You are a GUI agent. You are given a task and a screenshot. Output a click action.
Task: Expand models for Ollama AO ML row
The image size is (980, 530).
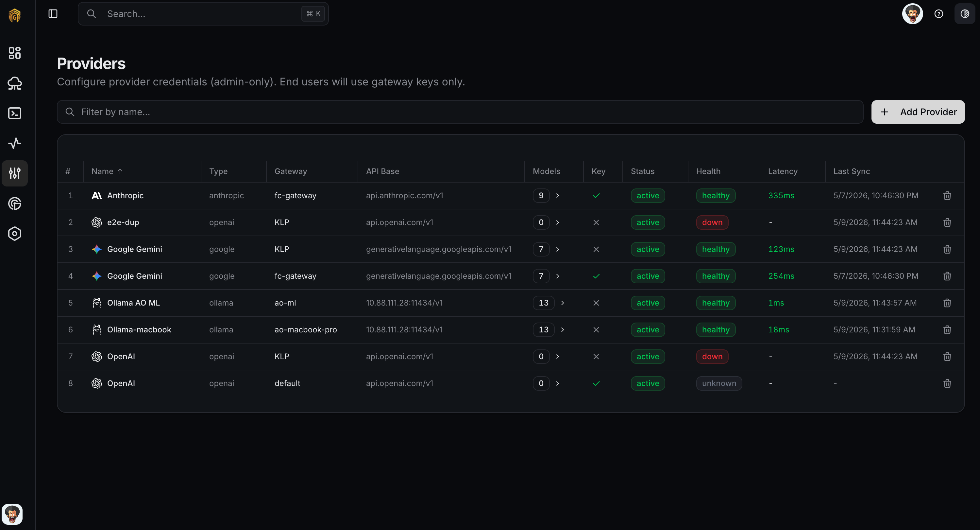pyautogui.click(x=562, y=303)
